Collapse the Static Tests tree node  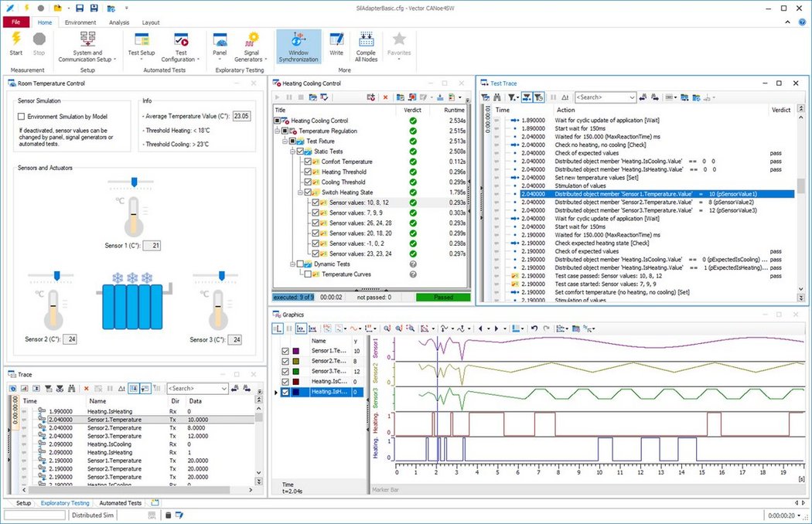pyautogui.click(x=292, y=151)
